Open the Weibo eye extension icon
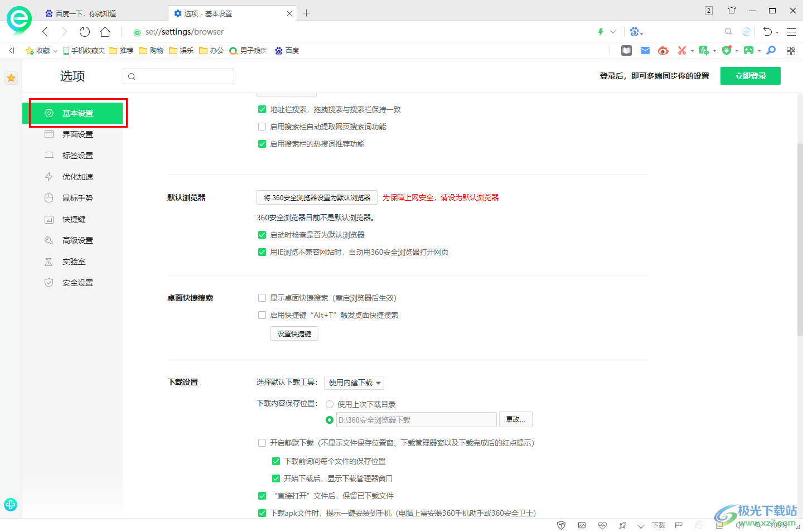This screenshot has width=803, height=532. point(663,51)
